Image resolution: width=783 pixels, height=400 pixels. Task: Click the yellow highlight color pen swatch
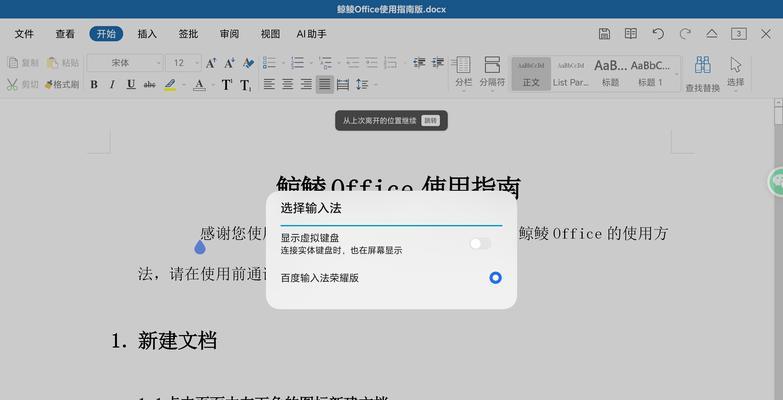[x=170, y=85]
